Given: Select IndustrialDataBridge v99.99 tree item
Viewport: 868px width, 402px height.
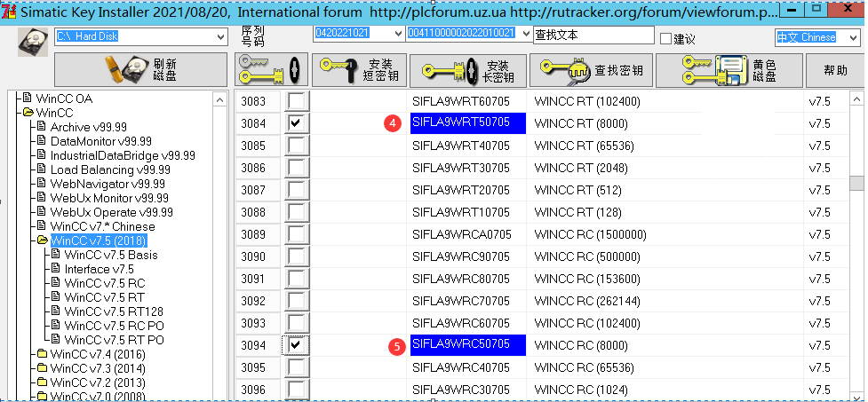Looking at the screenshot, I should pyautogui.click(x=123, y=156).
